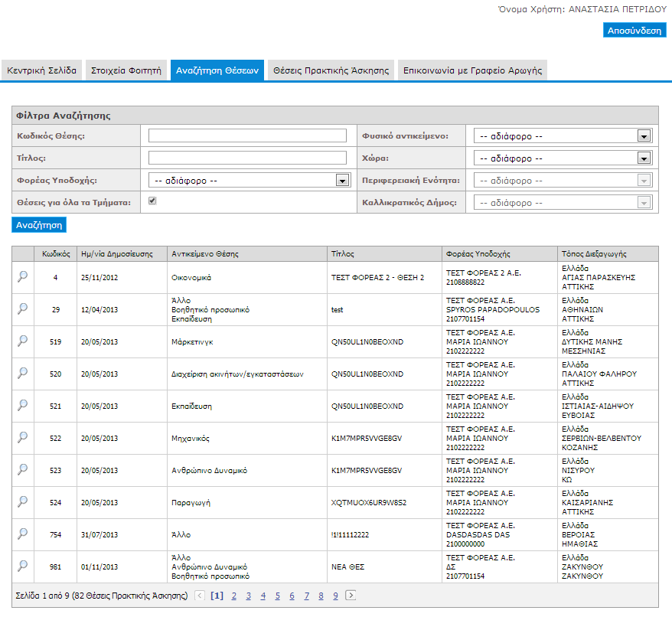672x617 pixels.
Task: Open 'Περιφερειακή Ενότητα' dropdown
Action: coord(563,181)
